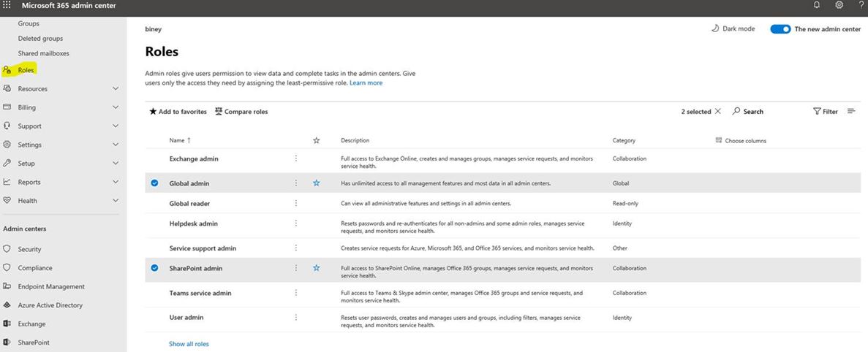Click the Description column header

pos(355,140)
